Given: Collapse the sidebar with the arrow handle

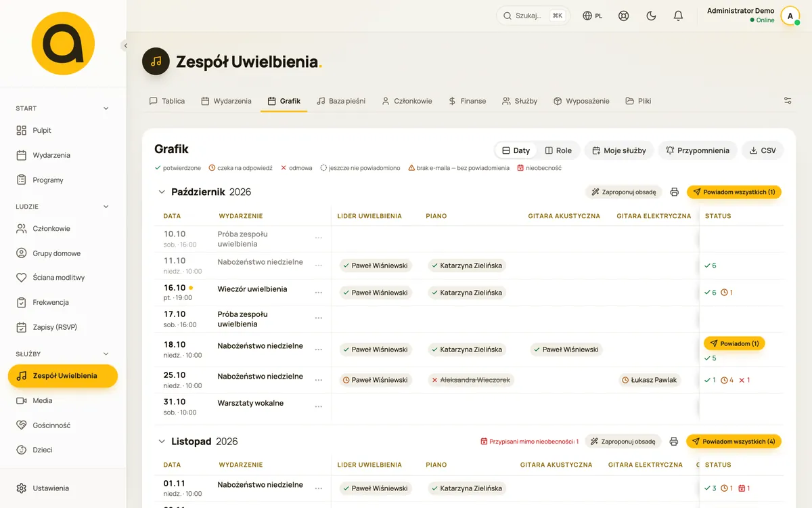Looking at the screenshot, I should (x=125, y=45).
